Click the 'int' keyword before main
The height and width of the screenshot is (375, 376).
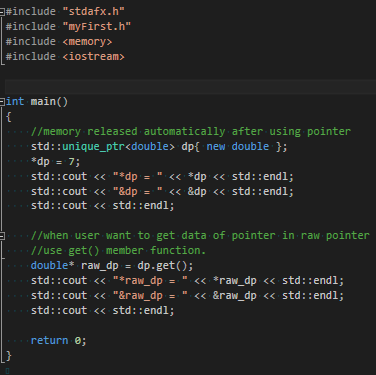click(15, 101)
